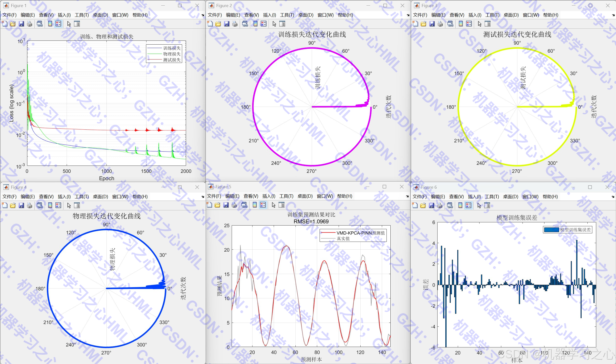Toggle Insert Legend button in Figure 1

coord(58,24)
